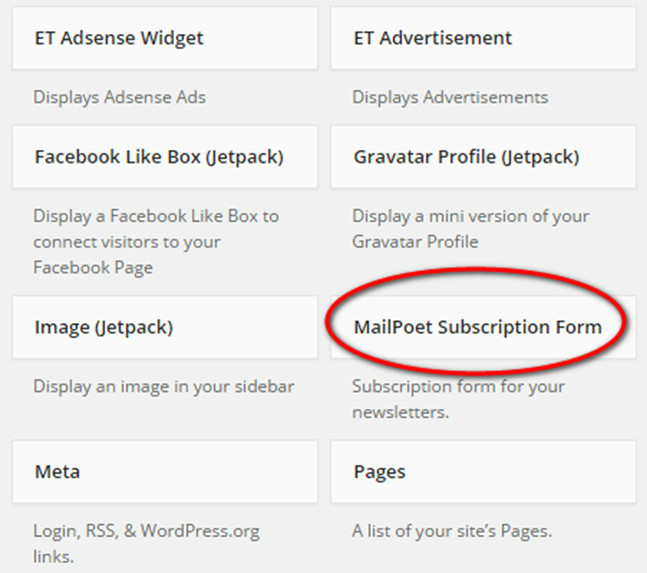Screen dimensions: 647x573
Task: Click 'A list of your site's Pages' text
Action: tap(452, 531)
